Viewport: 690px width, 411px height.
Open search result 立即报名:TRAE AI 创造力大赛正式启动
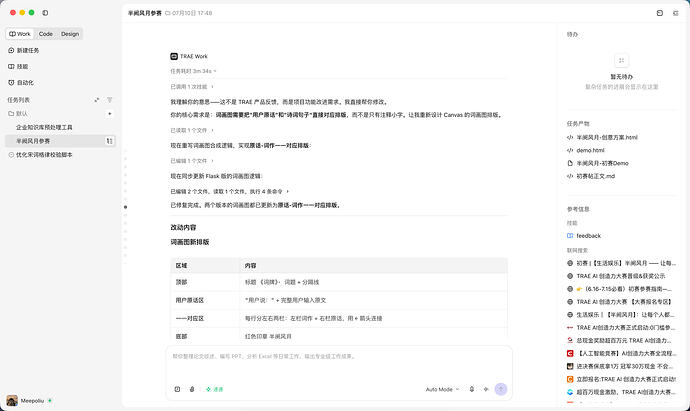[621, 379]
